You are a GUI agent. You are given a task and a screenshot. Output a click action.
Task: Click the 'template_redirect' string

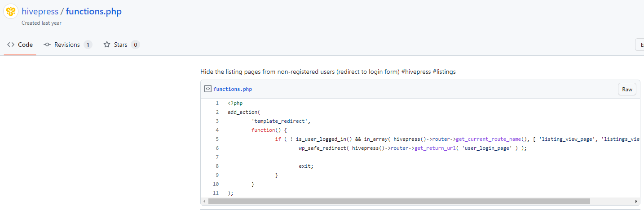coord(281,121)
